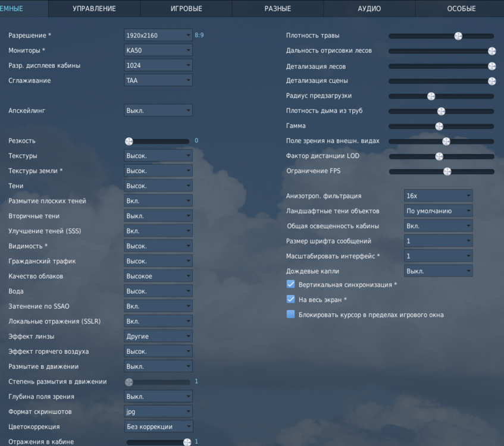
Task: Enable Блокировать курсор в пределах игрового окна
Action: tap(290, 314)
